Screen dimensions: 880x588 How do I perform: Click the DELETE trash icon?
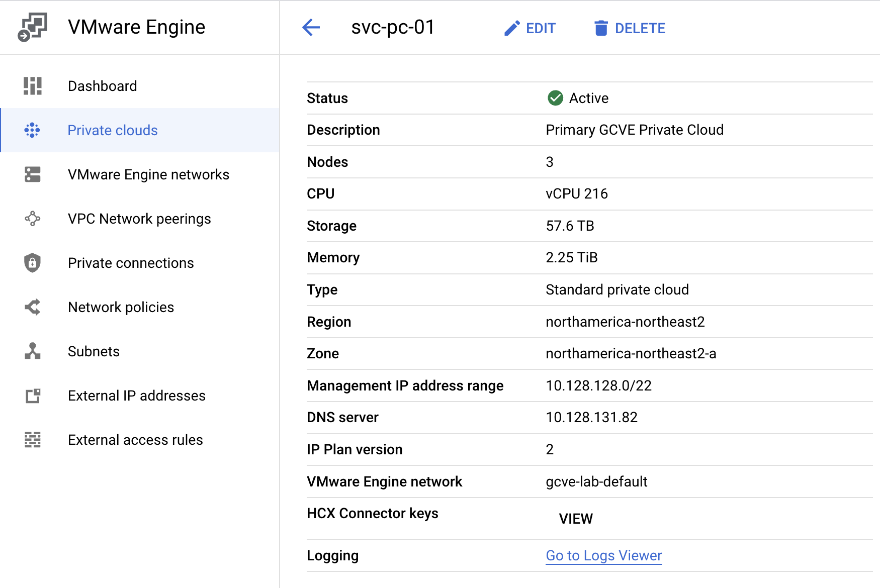tap(601, 28)
